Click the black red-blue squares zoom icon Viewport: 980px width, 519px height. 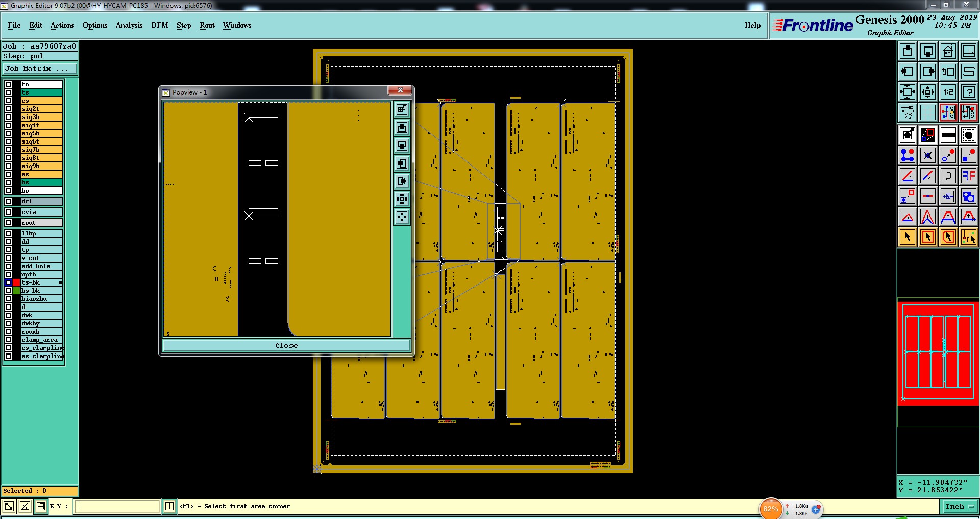click(928, 135)
